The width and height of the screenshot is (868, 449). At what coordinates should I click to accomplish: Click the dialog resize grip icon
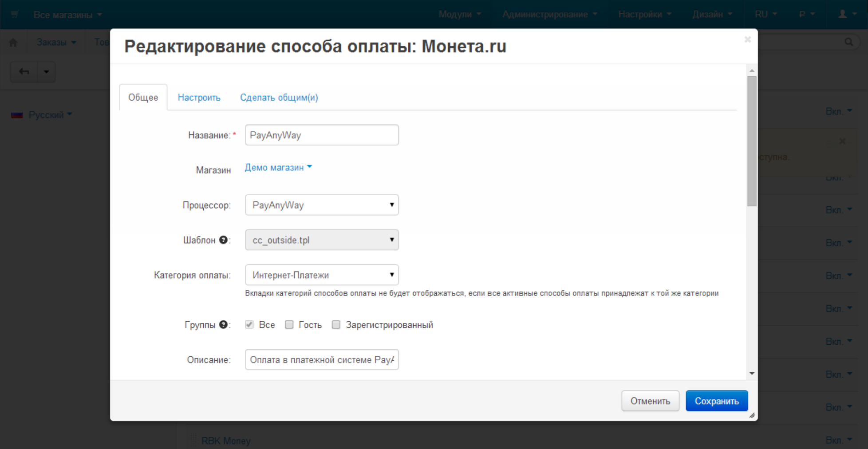pos(752,415)
